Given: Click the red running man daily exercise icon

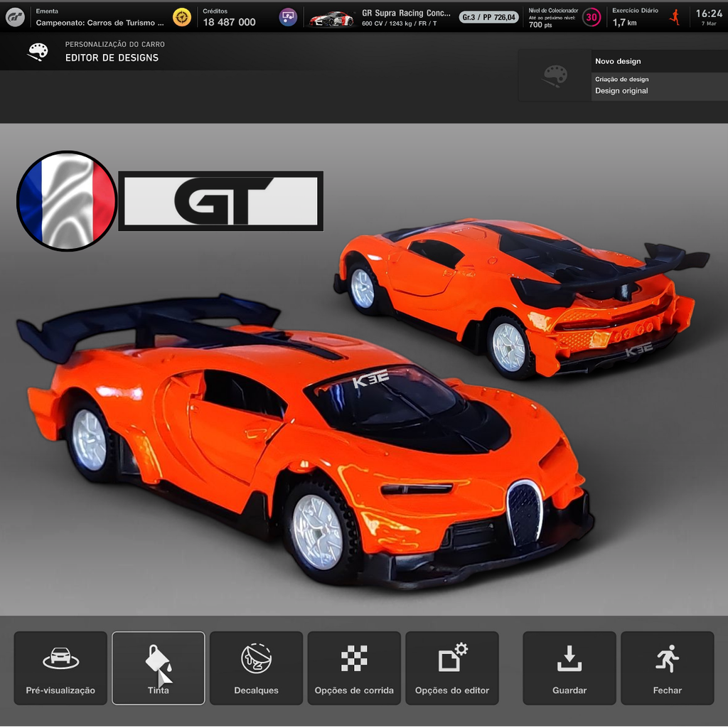Looking at the screenshot, I should 675,17.
